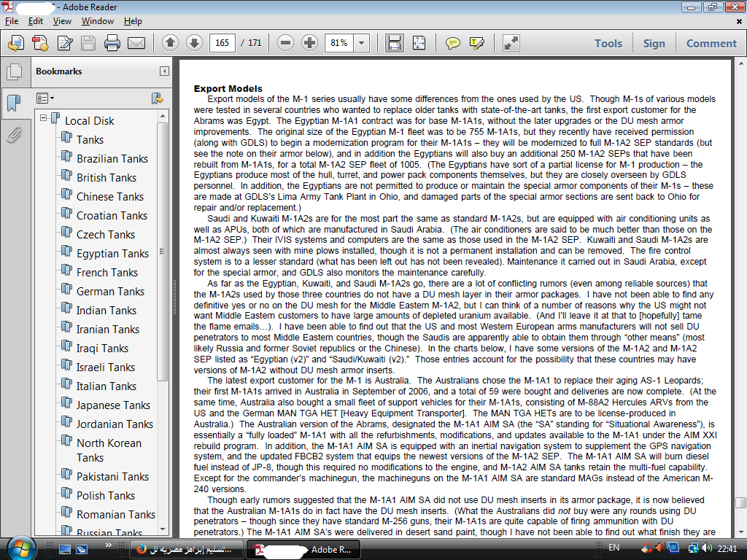The height and width of the screenshot is (560, 747).
Task: Open the Japanese Tanks bookmark
Action: tap(113, 405)
